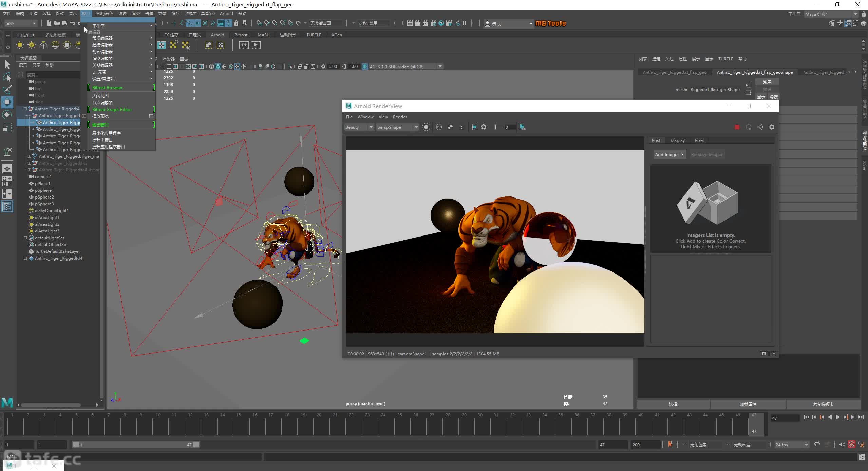The width and height of the screenshot is (868, 471).
Task: Open the Arnold TX Manager shelf icon
Action: [x=162, y=45]
